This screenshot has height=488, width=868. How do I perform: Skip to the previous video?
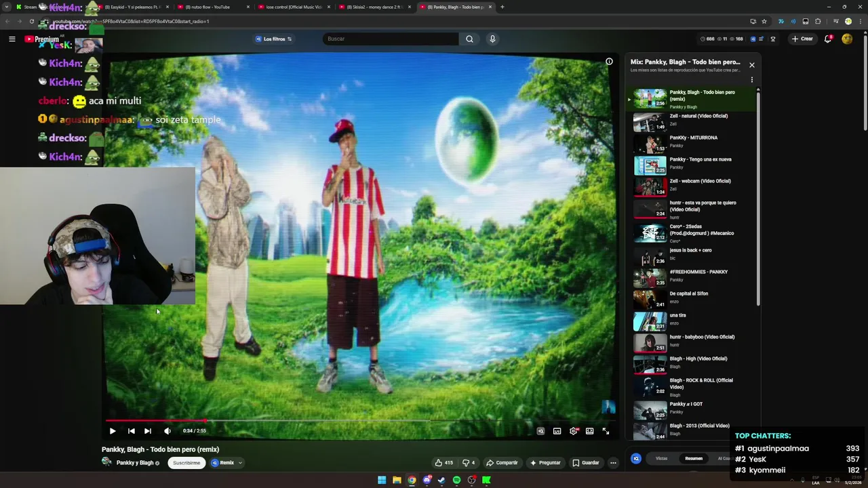(131, 431)
